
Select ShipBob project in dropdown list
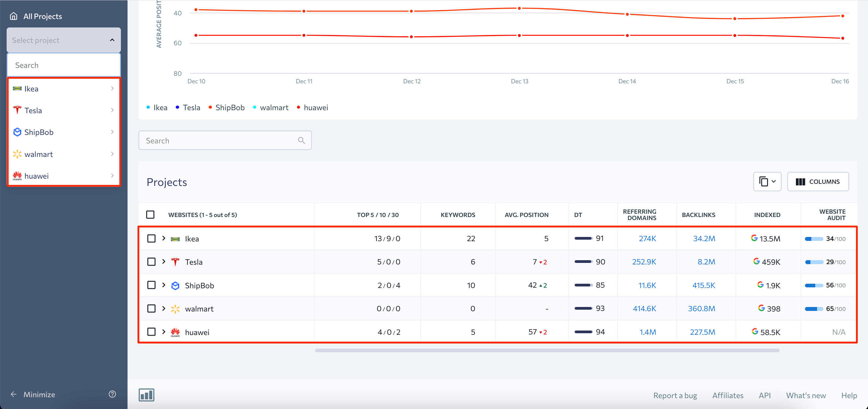64,132
